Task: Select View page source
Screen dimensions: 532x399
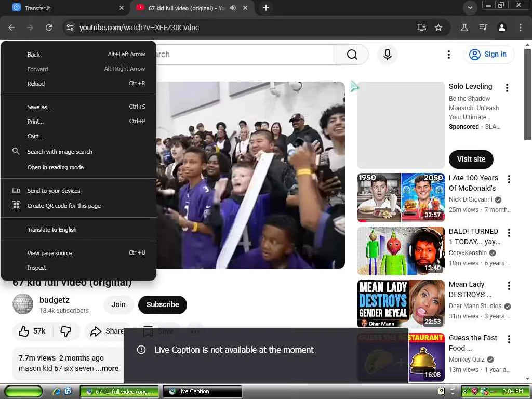Action: coord(78,253)
